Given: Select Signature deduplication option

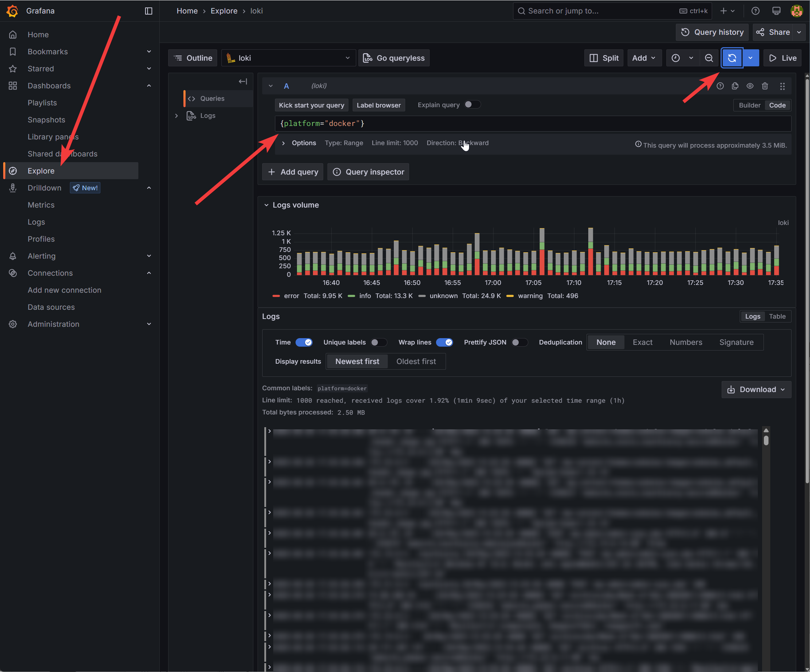Looking at the screenshot, I should point(736,342).
